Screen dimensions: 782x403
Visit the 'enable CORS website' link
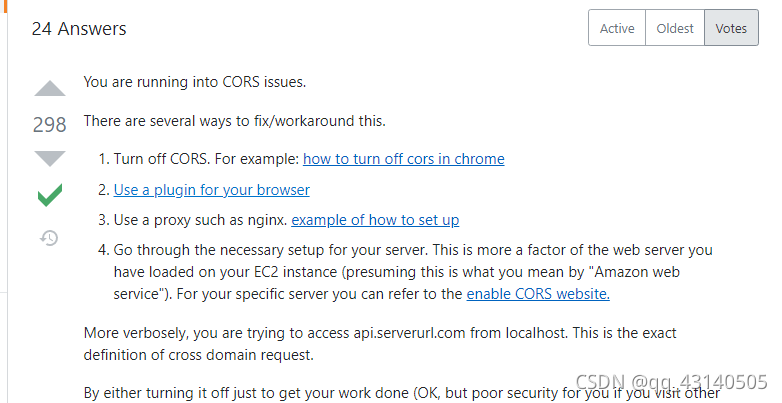[x=538, y=294]
